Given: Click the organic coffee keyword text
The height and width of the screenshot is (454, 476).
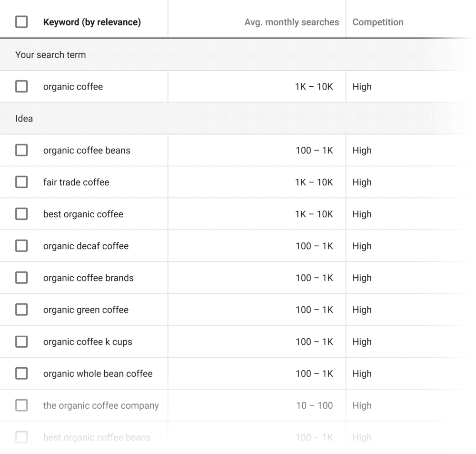Looking at the screenshot, I should [73, 86].
